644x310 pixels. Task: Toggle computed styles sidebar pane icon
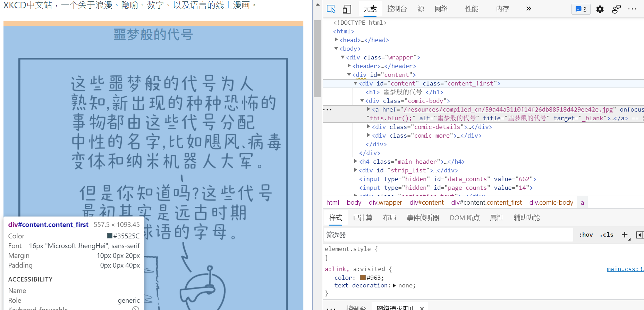coord(640,235)
